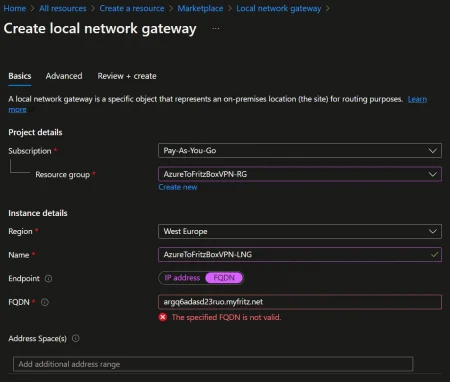This screenshot has width=450, height=382.
Task: Select the FQDN endpoint option
Action: (x=224, y=278)
